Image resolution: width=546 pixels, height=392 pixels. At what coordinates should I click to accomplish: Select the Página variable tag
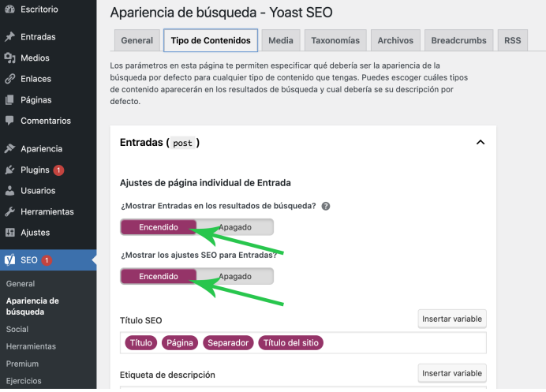[x=180, y=342]
